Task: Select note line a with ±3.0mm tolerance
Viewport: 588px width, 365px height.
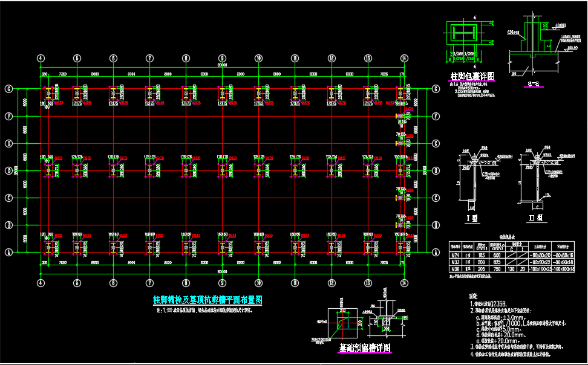Action: coord(501,317)
